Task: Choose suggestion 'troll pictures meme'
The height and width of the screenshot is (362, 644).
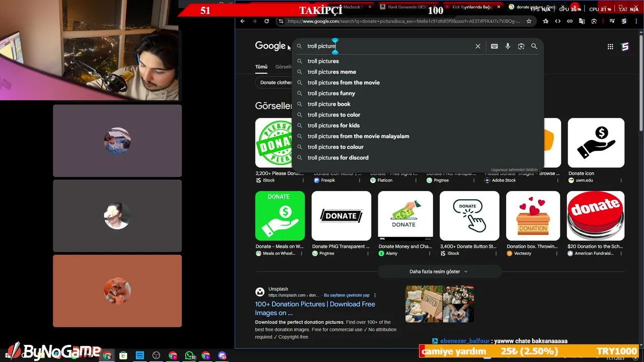Action: [x=418, y=72]
